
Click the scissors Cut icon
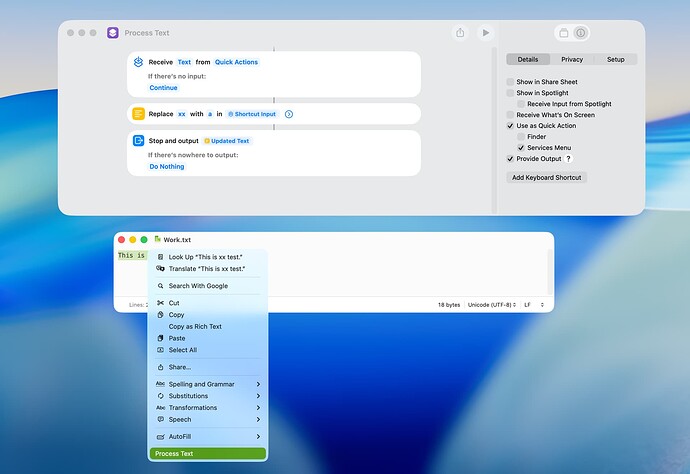(x=160, y=303)
